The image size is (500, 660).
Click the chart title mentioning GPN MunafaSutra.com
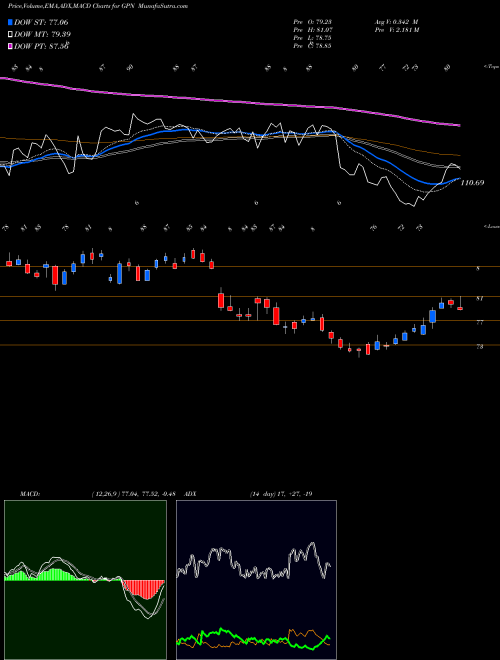(x=98, y=6)
